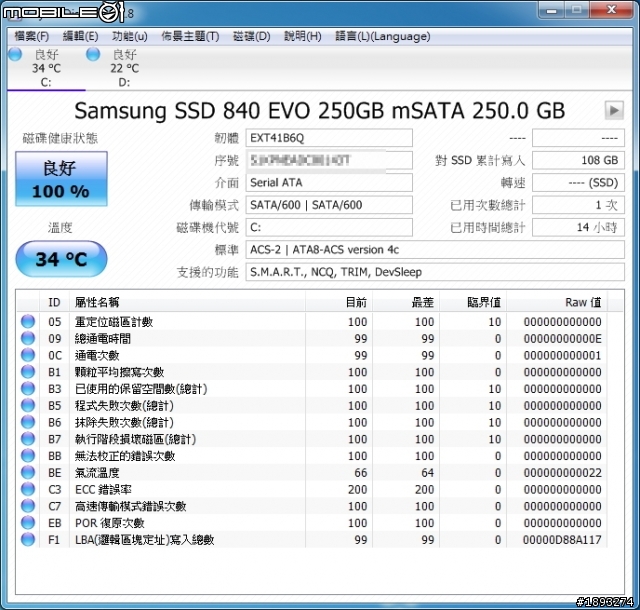
Task: Select the C: drive tab at 34 °C
Action: (x=46, y=68)
